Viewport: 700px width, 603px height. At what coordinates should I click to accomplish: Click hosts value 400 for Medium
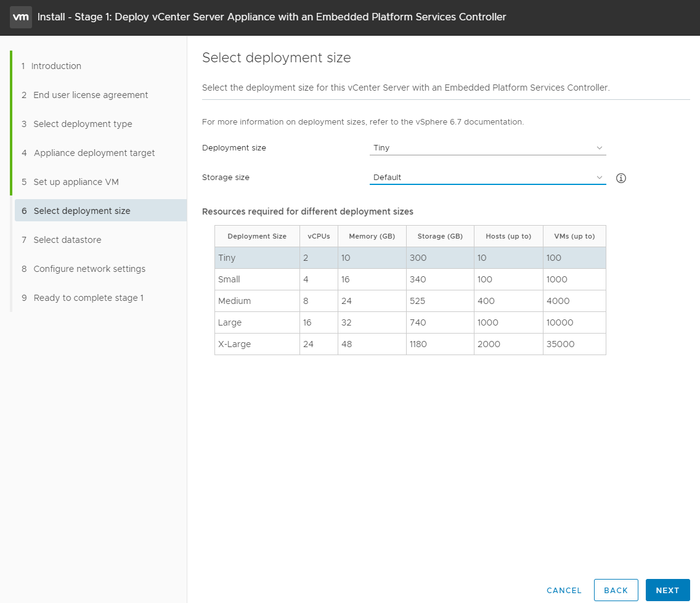[486, 301]
